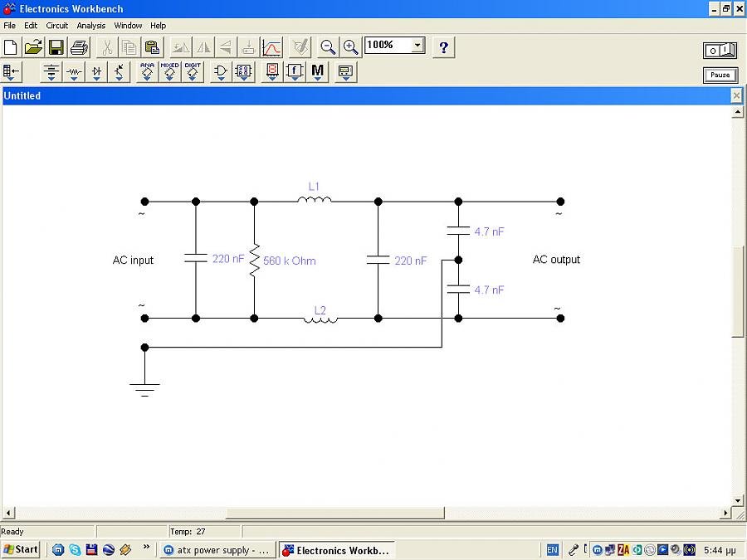Open the Analog ICs (ANA) parts bin
The image size is (747, 560).
147,72
